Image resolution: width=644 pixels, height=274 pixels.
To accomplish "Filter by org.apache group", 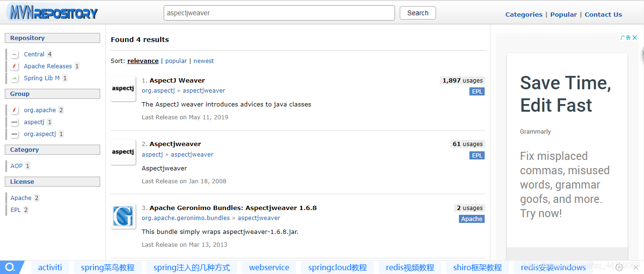I will [40, 110].
